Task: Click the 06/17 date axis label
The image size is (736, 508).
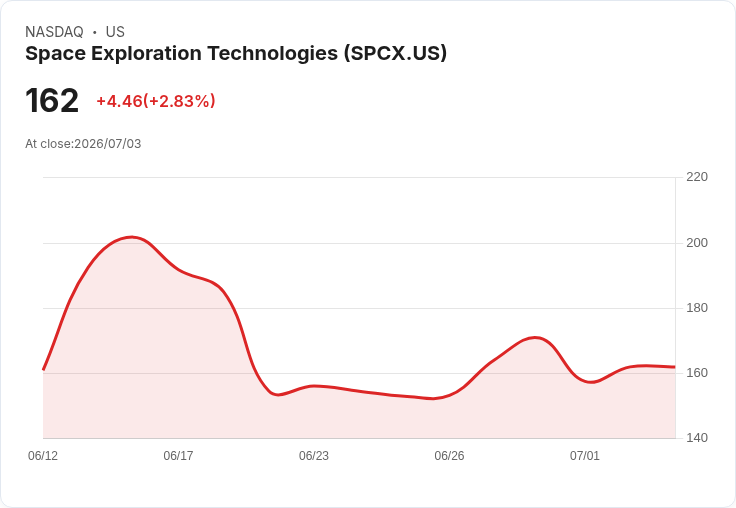Action: click(x=178, y=455)
